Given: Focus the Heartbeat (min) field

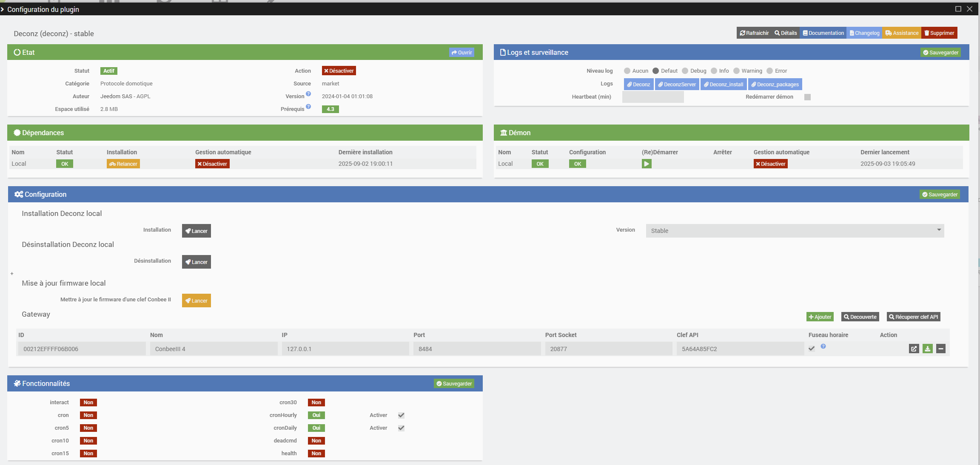Looking at the screenshot, I should (653, 97).
